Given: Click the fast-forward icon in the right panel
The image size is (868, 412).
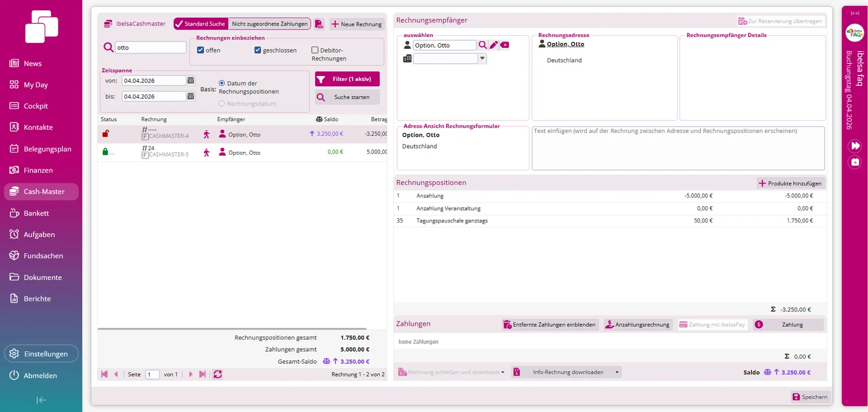Looking at the screenshot, I should tap(855, 145).
